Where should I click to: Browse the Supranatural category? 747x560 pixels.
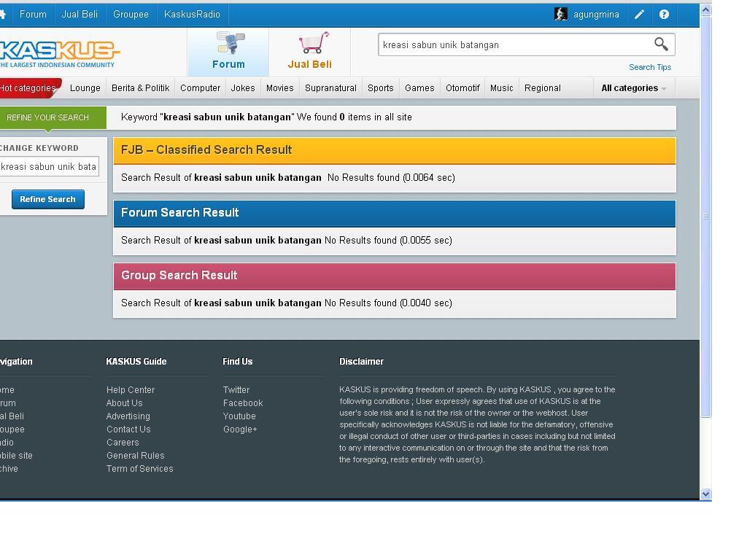pyautogui.click(x=330, y=88)
